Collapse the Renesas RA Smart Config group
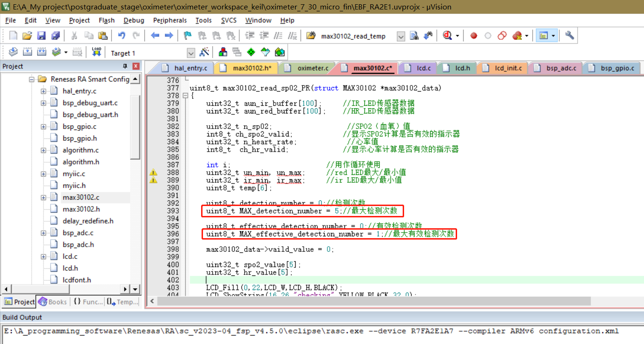644x344 pixels. point(32,79)
